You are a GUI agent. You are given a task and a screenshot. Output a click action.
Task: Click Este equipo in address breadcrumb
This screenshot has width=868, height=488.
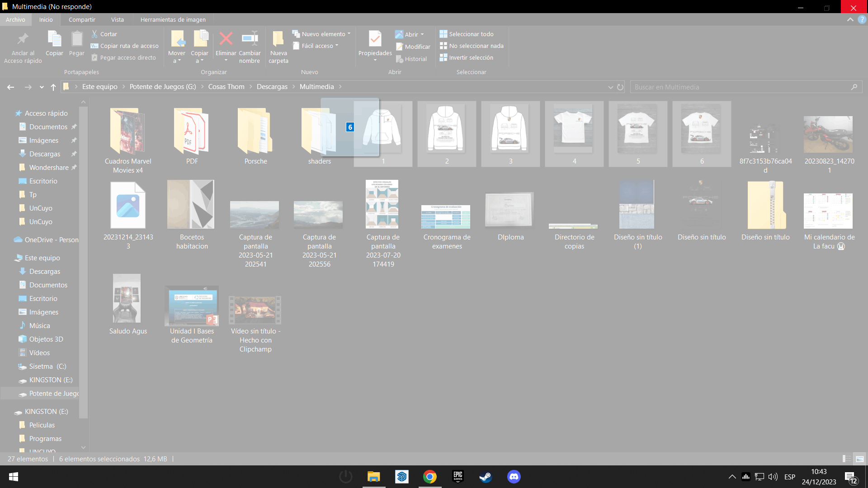pos(99,87)
